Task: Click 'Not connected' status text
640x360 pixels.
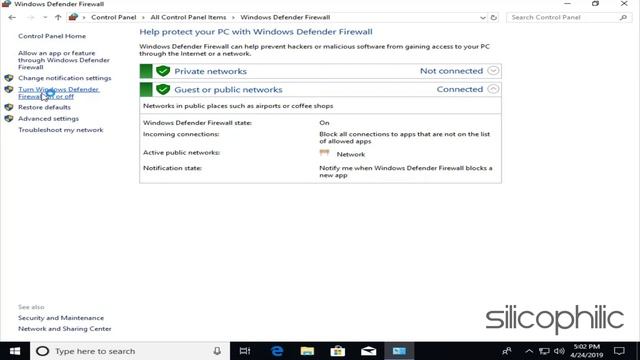Action: click(x=451, y=71)
